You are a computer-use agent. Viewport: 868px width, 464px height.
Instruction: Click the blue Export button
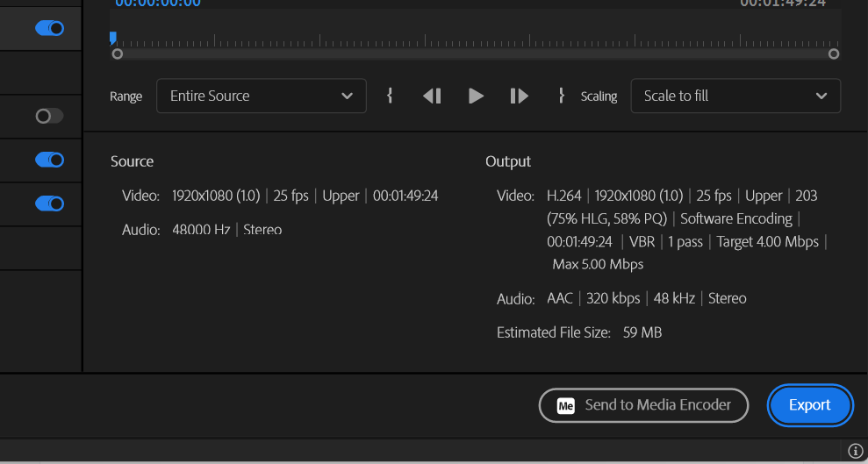coord(809,405)
